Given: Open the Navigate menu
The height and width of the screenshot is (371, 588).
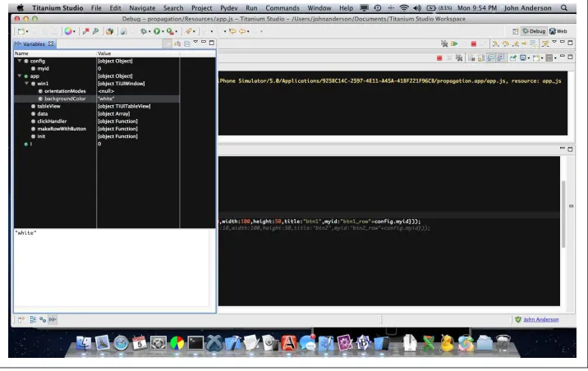Looking at the screenshot, I should click(142, 8).
